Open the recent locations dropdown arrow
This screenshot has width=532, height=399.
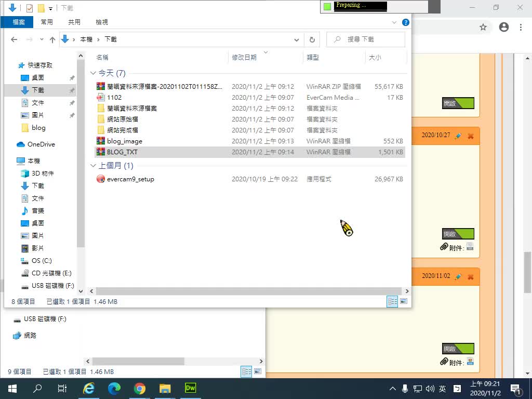click(x=42, y=39)
